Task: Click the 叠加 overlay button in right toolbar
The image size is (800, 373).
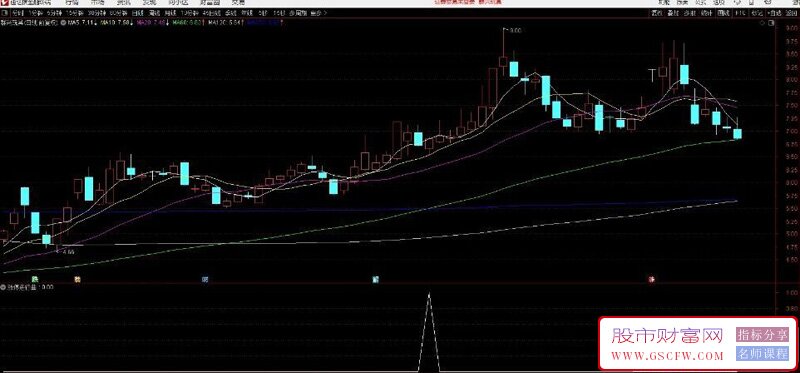Action: pos(672,13)
